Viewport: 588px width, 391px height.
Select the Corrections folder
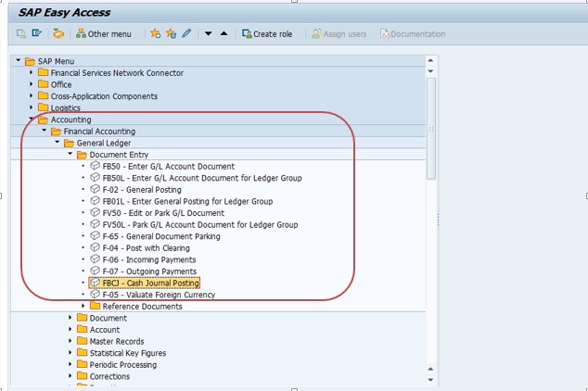(109, 376)
